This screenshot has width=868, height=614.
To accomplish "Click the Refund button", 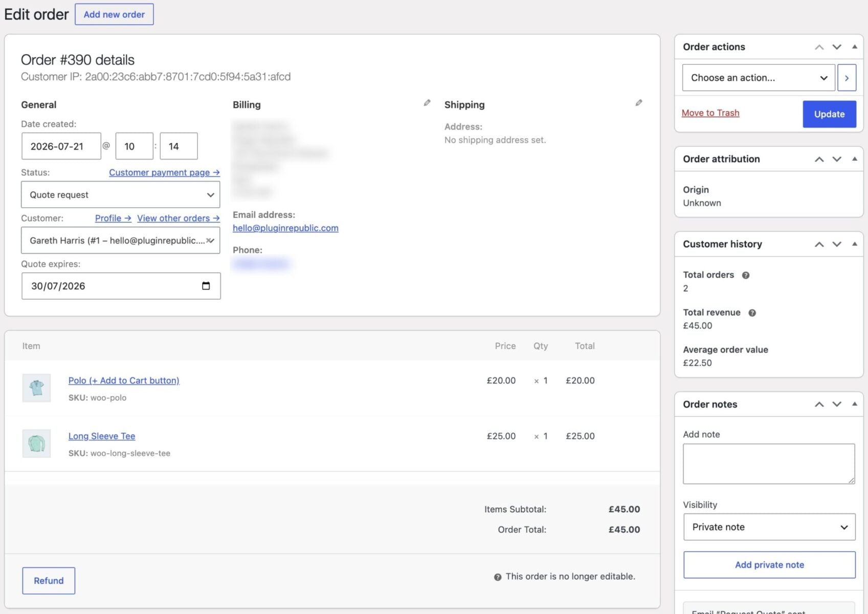I will pos(49,581).
